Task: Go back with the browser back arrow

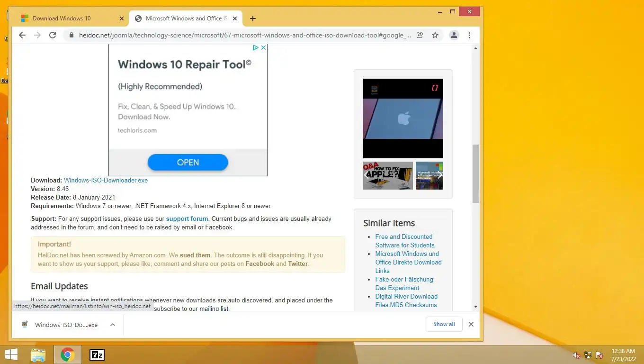Action: [x=22, y=35]
